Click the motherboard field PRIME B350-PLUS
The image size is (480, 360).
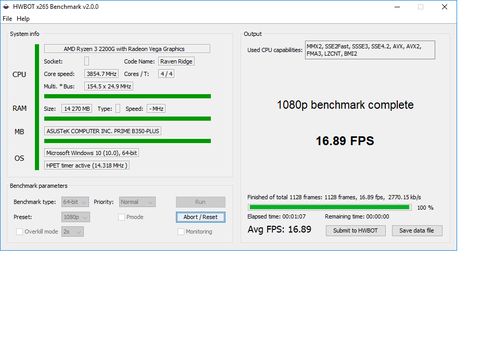coord(103,131)
